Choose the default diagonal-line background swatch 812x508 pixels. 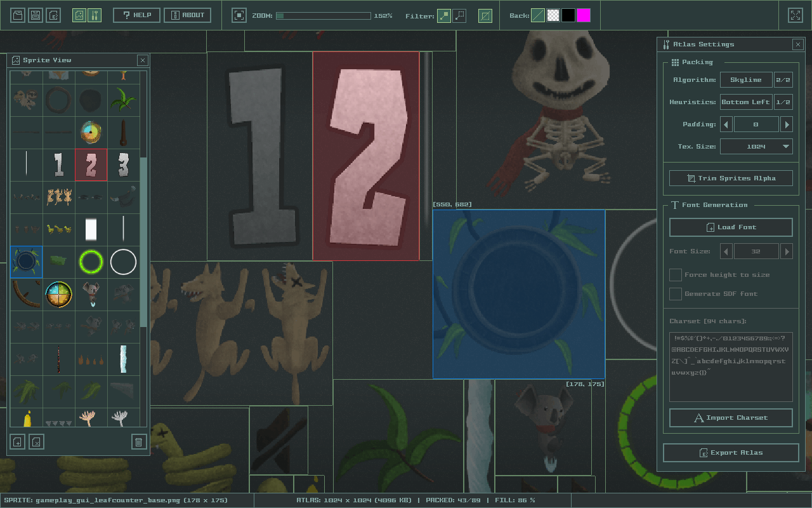click(x=538, y=15)
